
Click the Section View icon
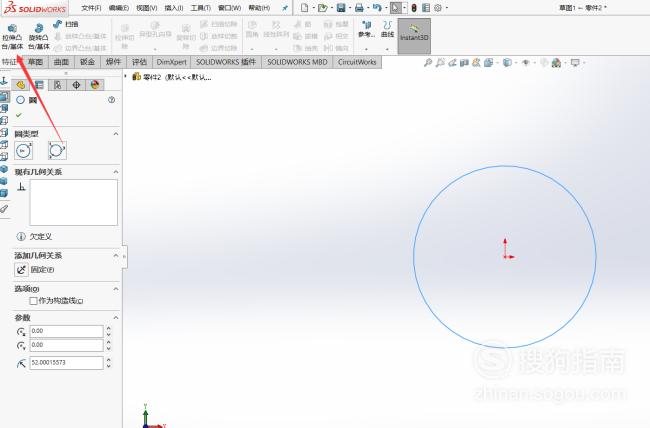coord(464,63)
